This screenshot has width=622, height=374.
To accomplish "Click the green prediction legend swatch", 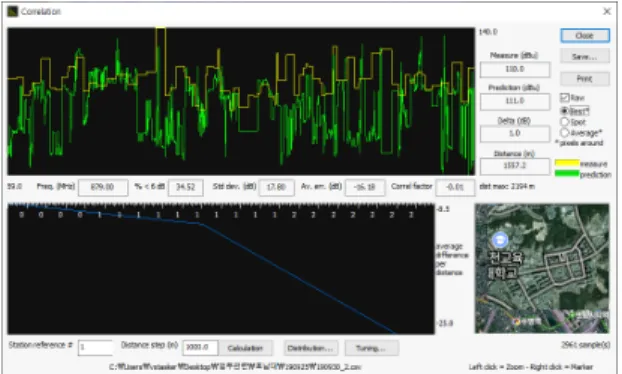I will pos(567,174).
